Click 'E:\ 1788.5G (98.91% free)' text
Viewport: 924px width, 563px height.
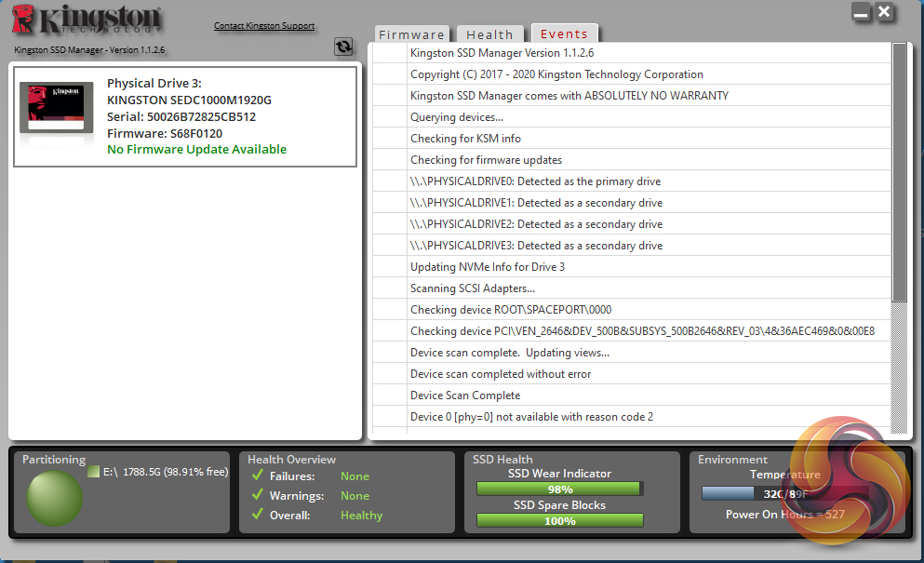pos(166,472)
